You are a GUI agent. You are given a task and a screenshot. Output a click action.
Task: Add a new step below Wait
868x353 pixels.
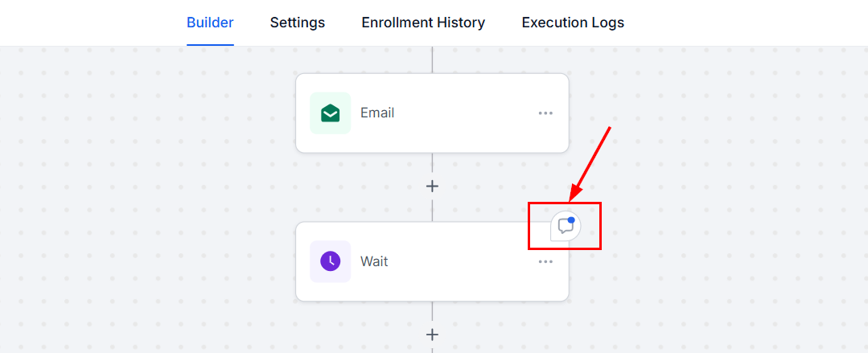point(432,335)
